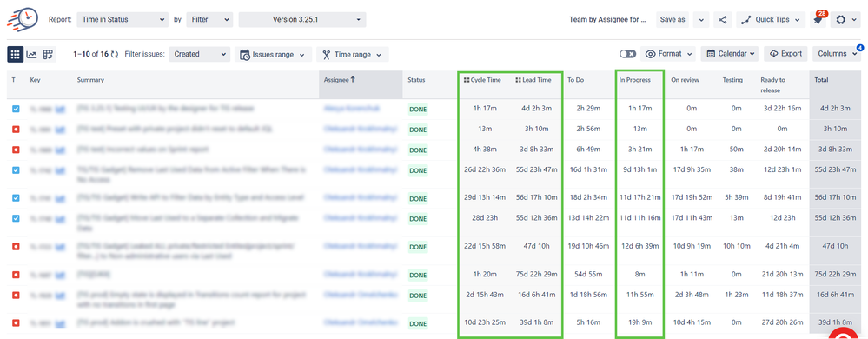Click the Testing column header
Image resolution: width=868 pixels, height=339 pixels.
click(732, 80)
